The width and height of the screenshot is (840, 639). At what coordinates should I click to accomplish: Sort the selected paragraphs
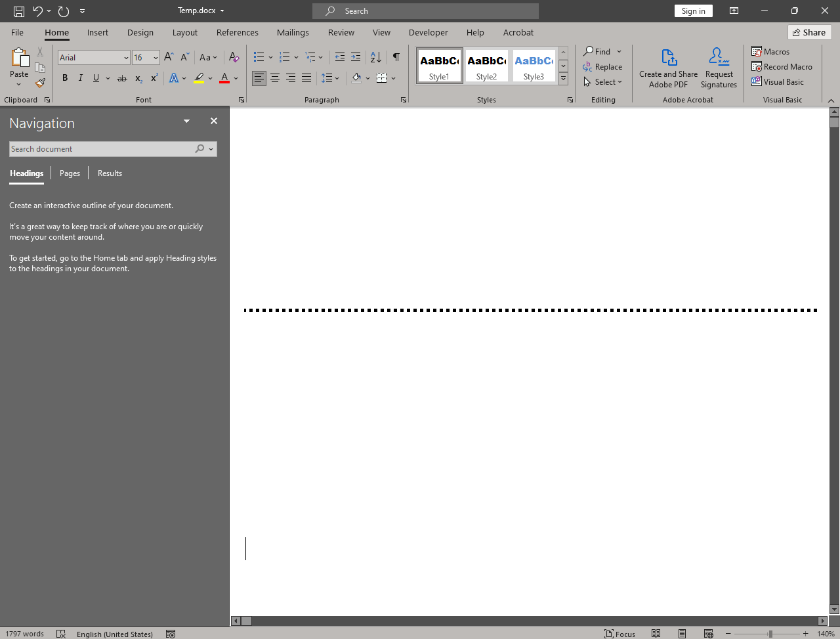376,57
